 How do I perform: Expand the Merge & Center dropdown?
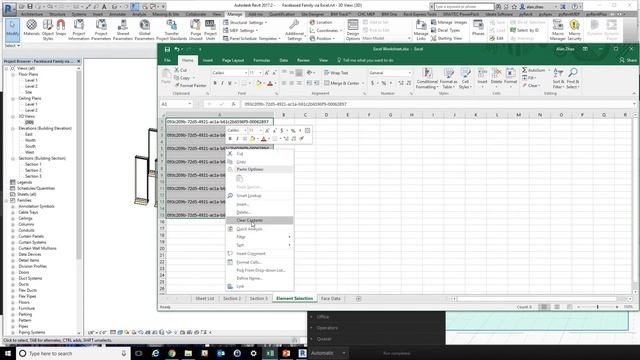click(362, 83)
